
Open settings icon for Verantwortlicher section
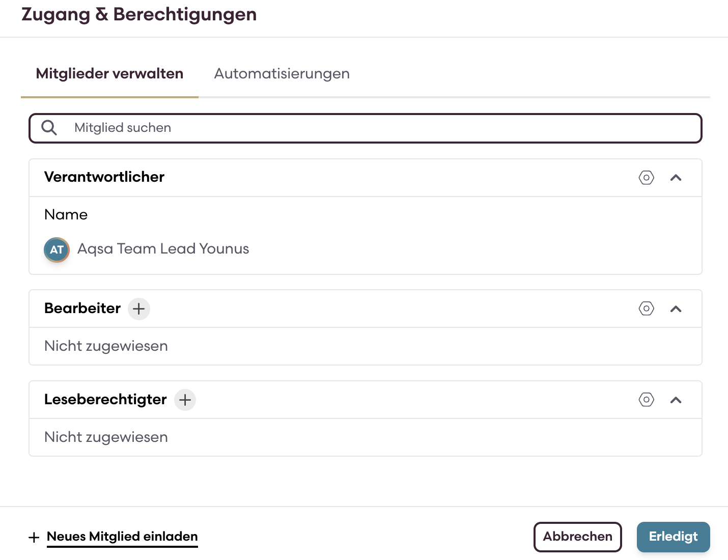pyautogui.click(x=646, y=178)
